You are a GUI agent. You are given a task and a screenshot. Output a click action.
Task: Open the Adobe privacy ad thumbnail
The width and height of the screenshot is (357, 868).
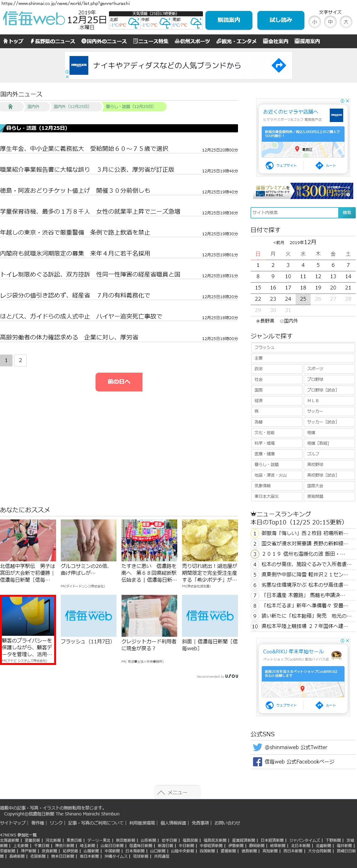[x=28, y=615]
